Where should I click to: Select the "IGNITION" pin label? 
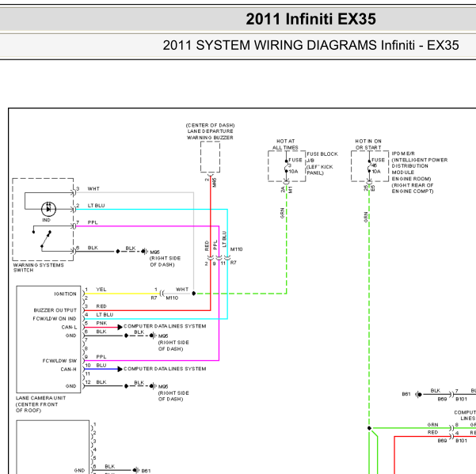tap(65, 294)
